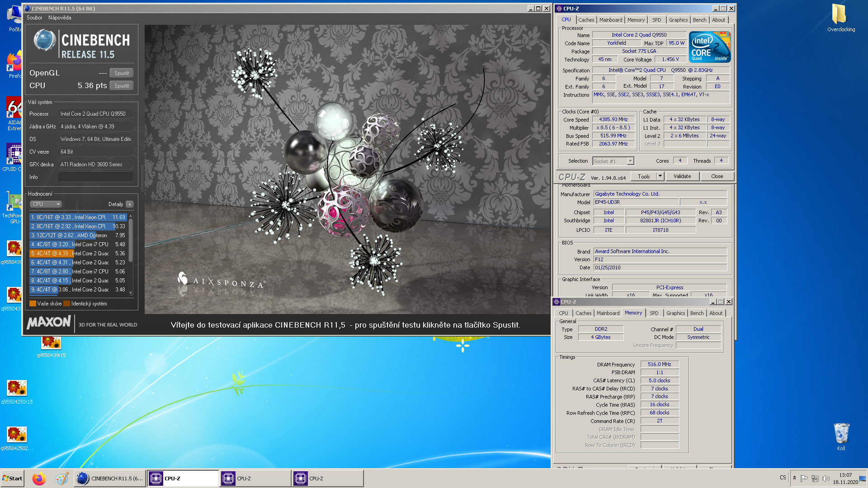Viewport: 868px width, 488px height.
Task: Switch to the second CPU-Z taskbar button
Action: point(255,479)
